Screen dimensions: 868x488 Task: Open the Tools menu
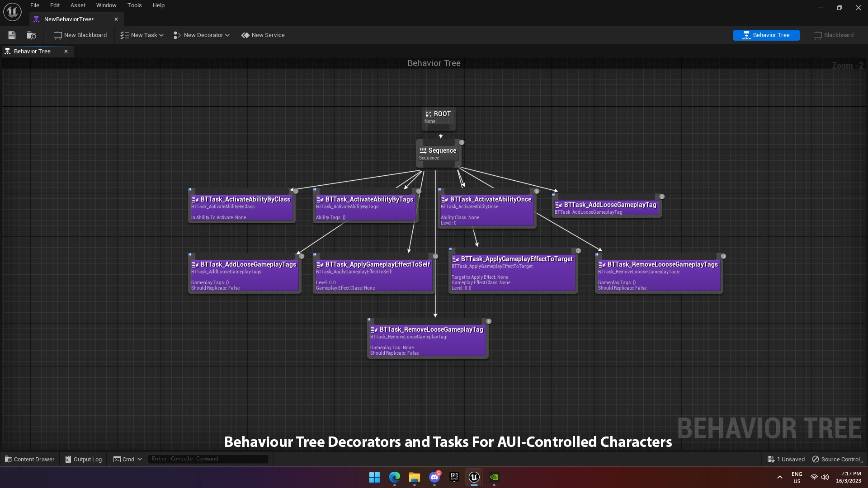tap(134, 5)
